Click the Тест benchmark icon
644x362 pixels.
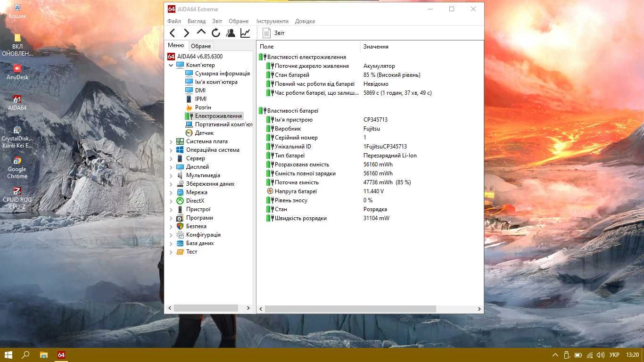180,252
